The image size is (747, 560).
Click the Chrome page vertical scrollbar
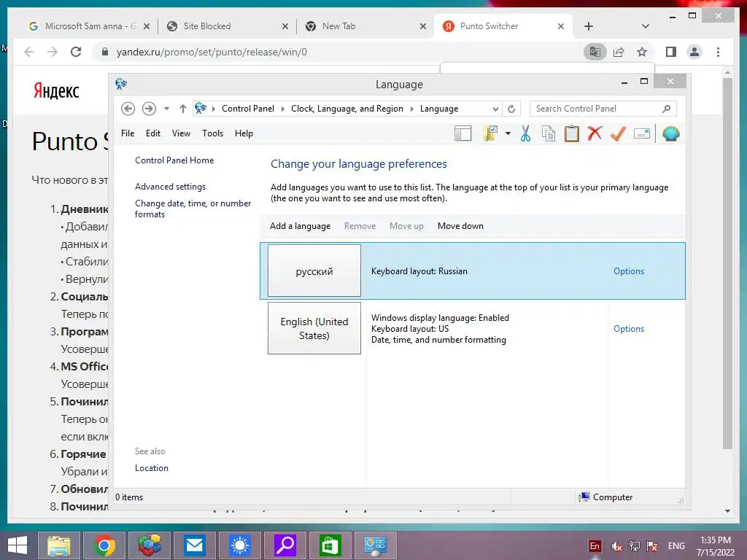727,262
